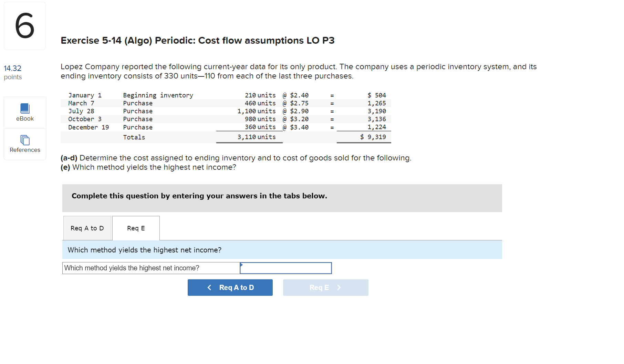Switch to the Req E tab
The image size is (624, 364).
click(136, 228)
